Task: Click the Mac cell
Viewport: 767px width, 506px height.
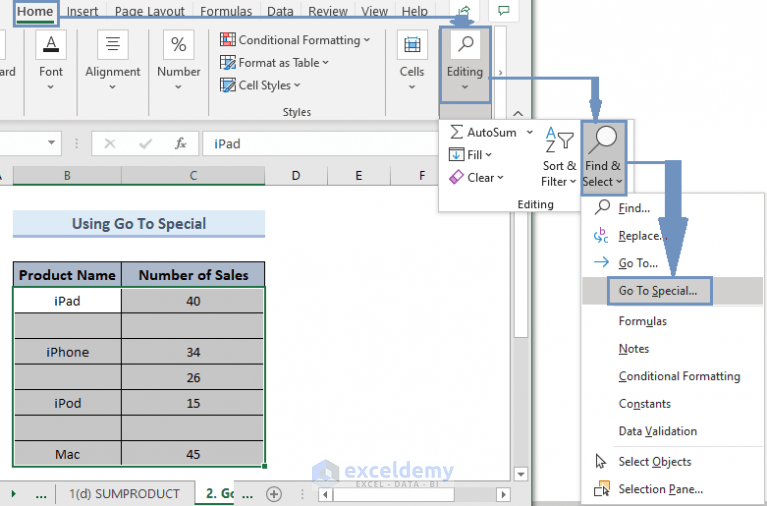Action: [x=68, y=454]
